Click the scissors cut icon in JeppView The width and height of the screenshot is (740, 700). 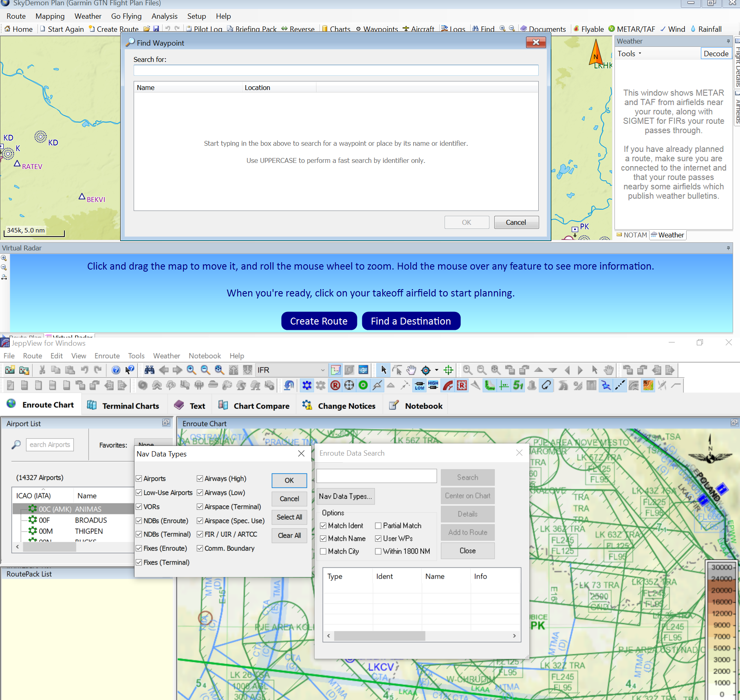click(x=42, y=370)
